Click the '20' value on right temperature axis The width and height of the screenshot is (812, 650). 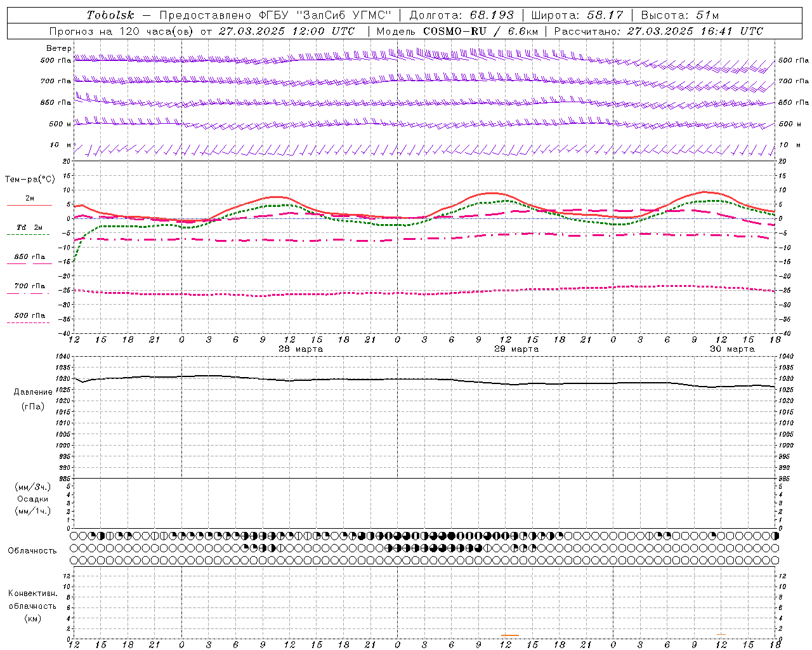(783, 161)
